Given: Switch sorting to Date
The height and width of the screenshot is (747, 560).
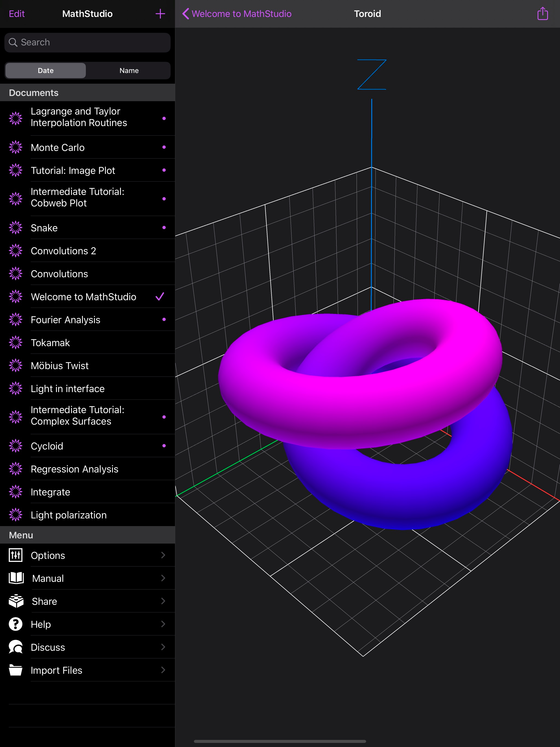Looking at the screenshot, I should [46, 71].
